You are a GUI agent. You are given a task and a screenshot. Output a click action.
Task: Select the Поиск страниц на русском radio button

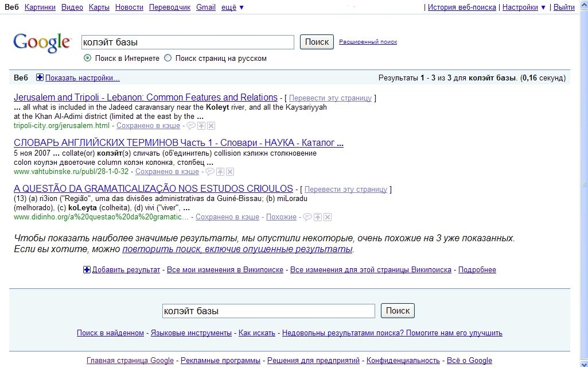168,58
